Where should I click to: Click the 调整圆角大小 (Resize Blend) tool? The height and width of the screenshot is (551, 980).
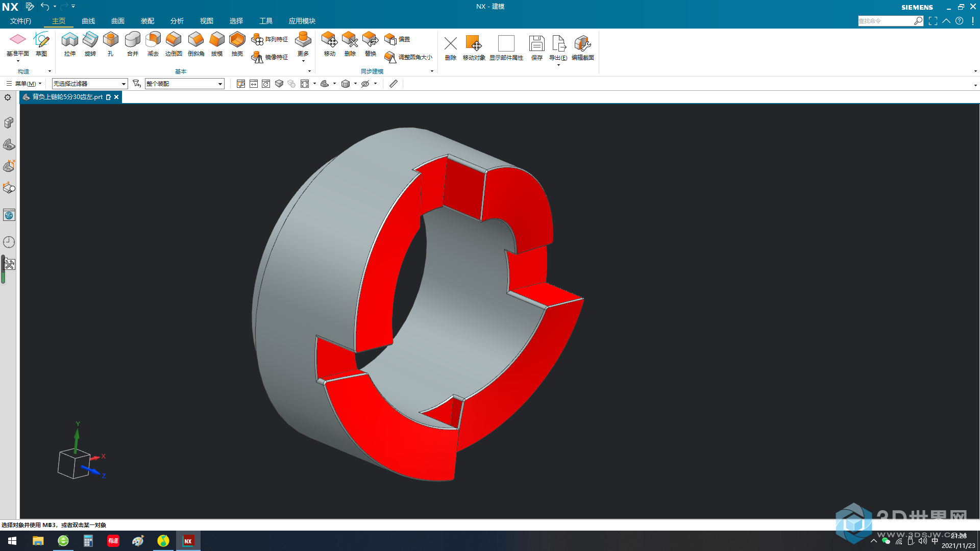[x=408, y=57]
